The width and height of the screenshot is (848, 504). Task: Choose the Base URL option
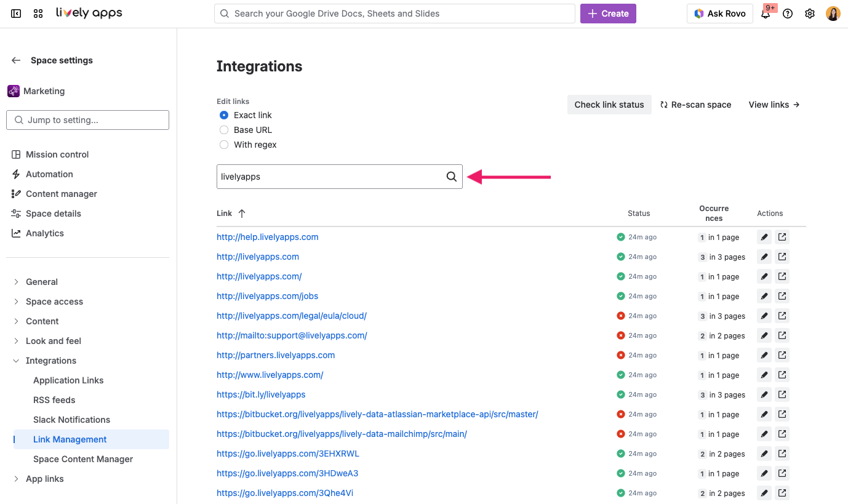224,129
